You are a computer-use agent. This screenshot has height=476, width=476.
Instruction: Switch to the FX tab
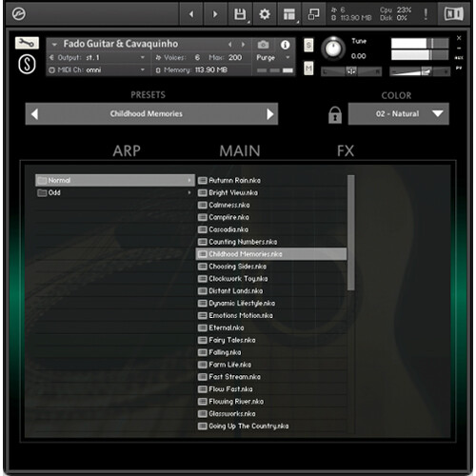(x=346, y=151)
